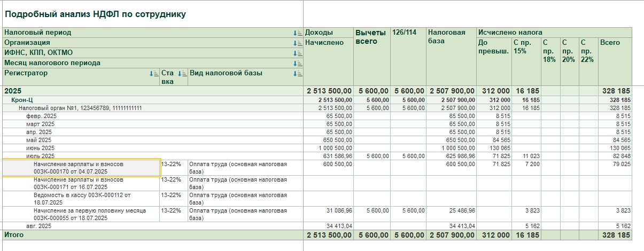This screenshot has height=251, width=644.
Task: Click sort icon in Регистратор header
Action: pyautogui.click(x=154, y=74)
